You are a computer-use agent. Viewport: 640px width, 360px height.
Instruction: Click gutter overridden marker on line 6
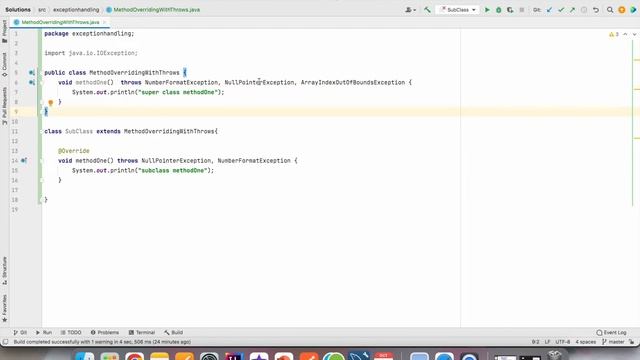click(x=32, y=82)
